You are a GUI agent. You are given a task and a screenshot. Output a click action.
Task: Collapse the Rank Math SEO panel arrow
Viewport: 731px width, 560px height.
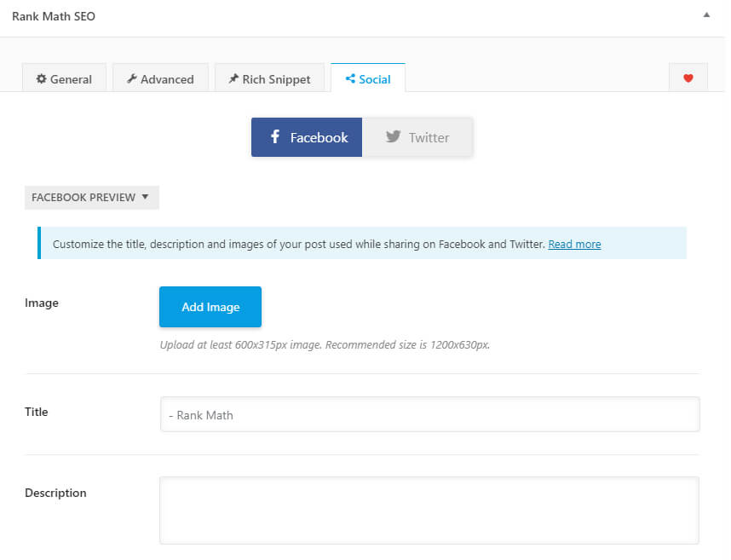click(x=707, y=15)
